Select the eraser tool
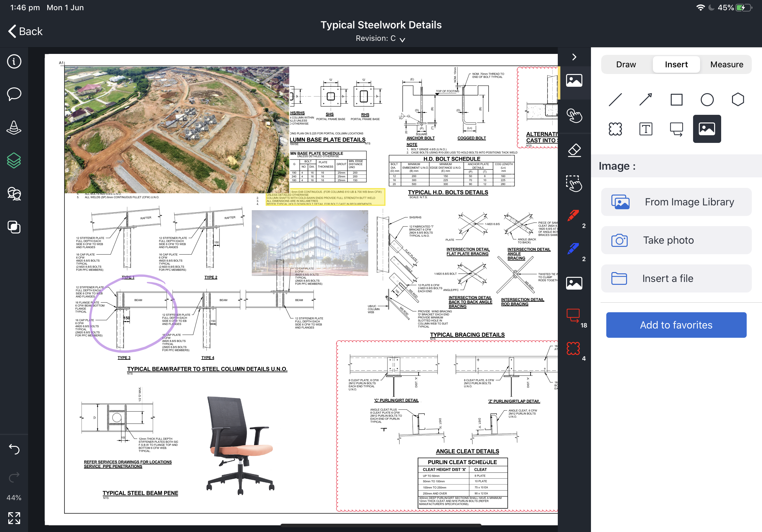 coord(574,150)
